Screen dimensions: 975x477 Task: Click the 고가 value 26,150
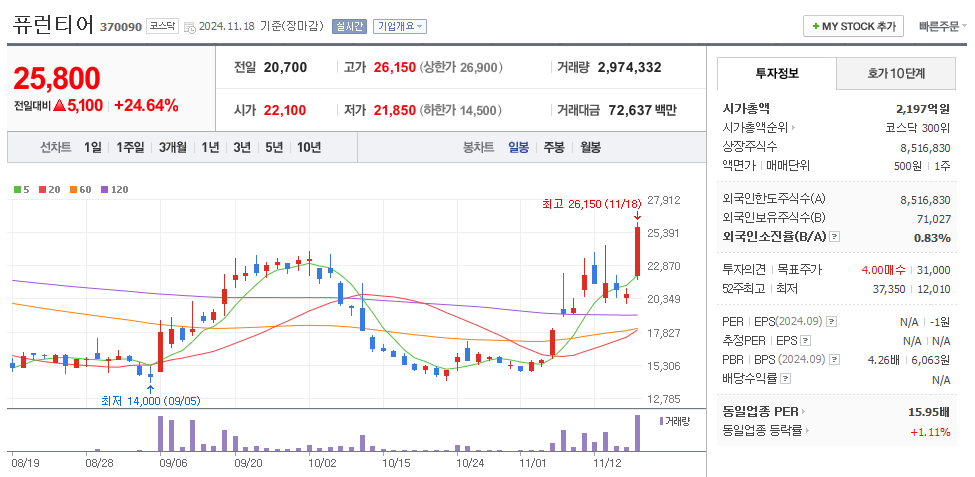394,67
